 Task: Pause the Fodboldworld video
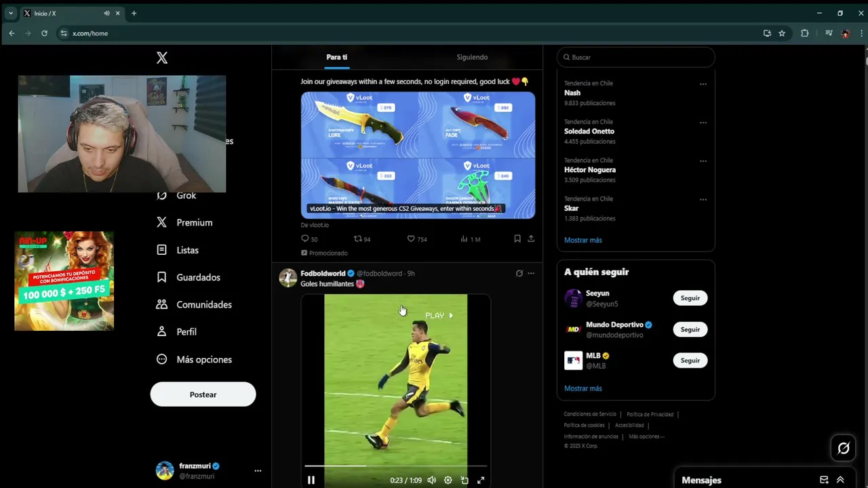point(311,480)
